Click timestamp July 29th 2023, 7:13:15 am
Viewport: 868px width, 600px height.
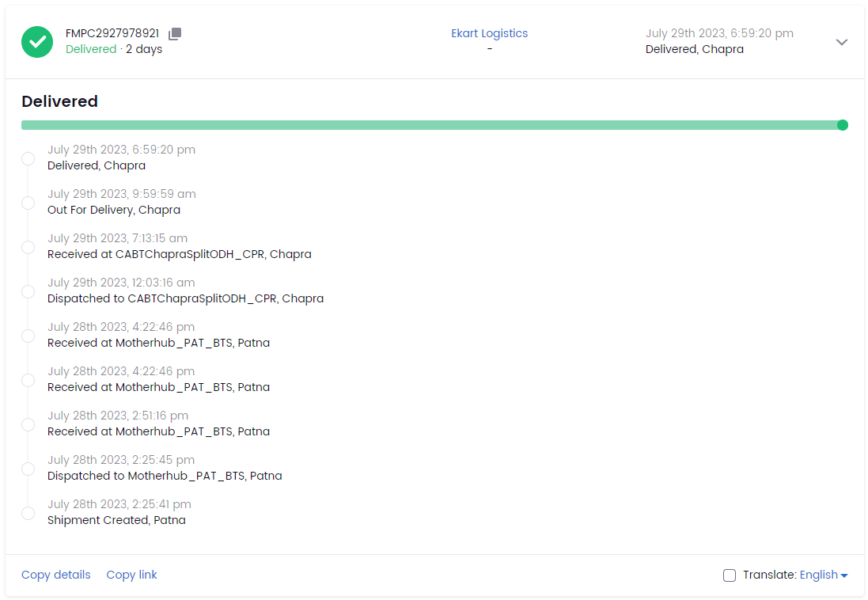click(117, 238)
